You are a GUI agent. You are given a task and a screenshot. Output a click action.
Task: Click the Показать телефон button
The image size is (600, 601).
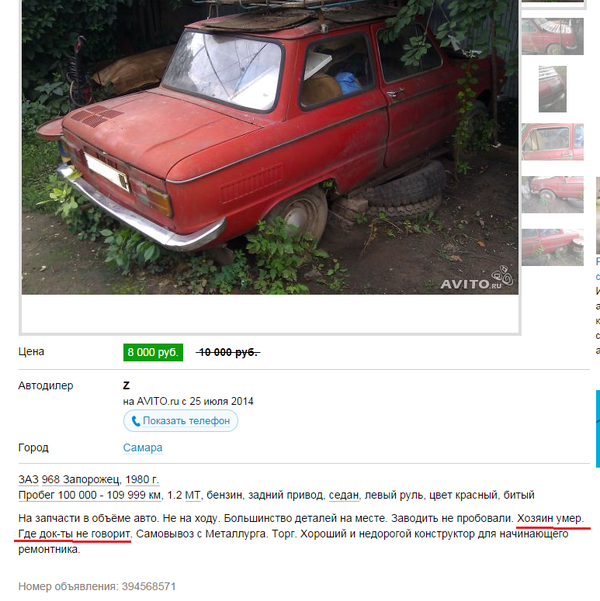[181, 421]
